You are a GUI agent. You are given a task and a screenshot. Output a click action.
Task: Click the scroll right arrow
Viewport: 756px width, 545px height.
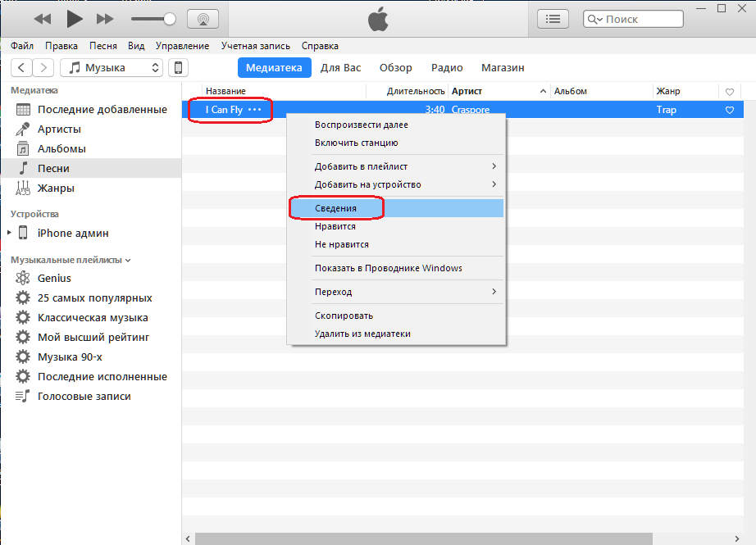tap(736, 538)
